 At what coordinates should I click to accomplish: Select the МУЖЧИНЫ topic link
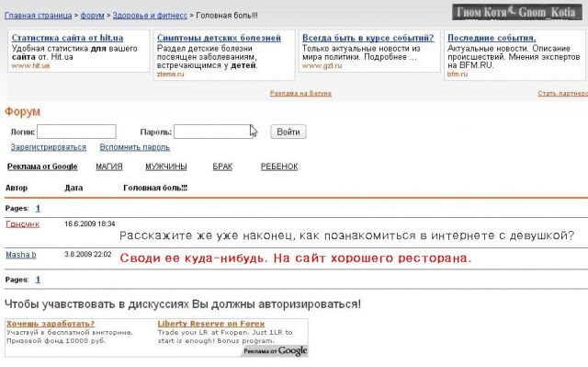point(166,166)
